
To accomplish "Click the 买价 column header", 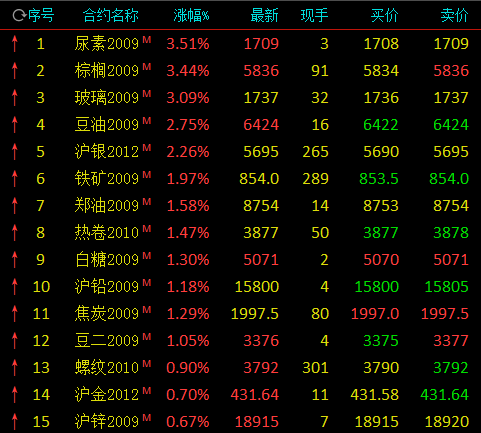I will 385,16.
